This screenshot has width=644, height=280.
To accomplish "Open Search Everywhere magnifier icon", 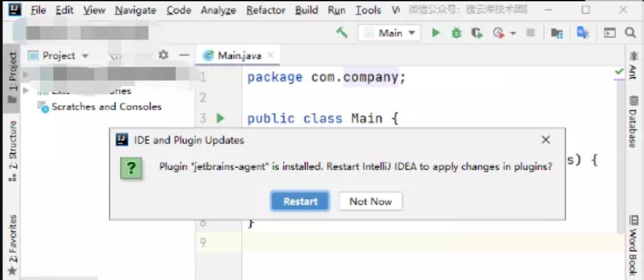I will [x=630, y=33].
